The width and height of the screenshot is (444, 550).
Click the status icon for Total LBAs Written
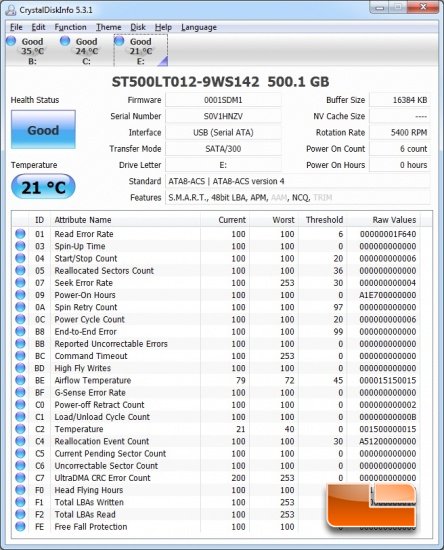click(x=20, y=502)
